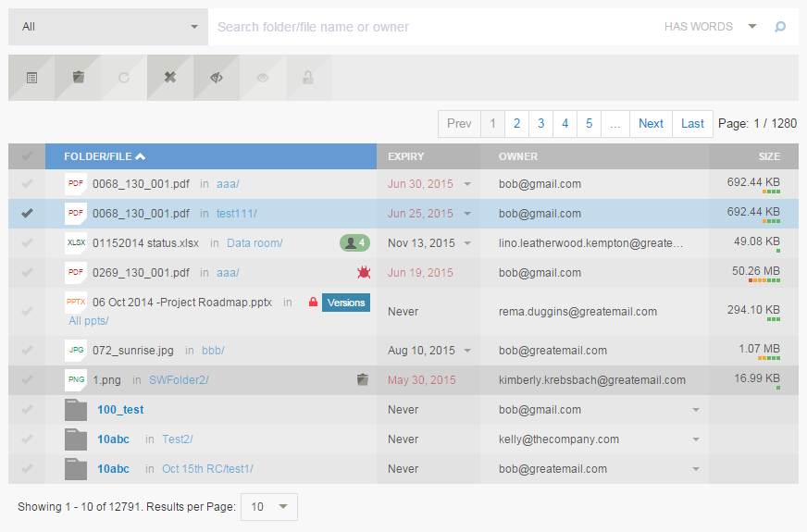This screenshot has height=532, width=807.
Task: Click green shared users badge on status.xlsx
Action: tap(354, 243)
